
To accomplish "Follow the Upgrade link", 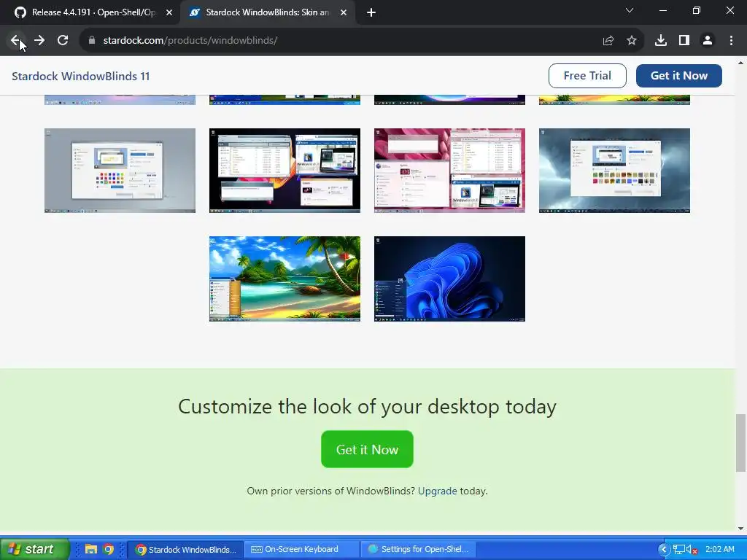I will (x=437, y=491).
